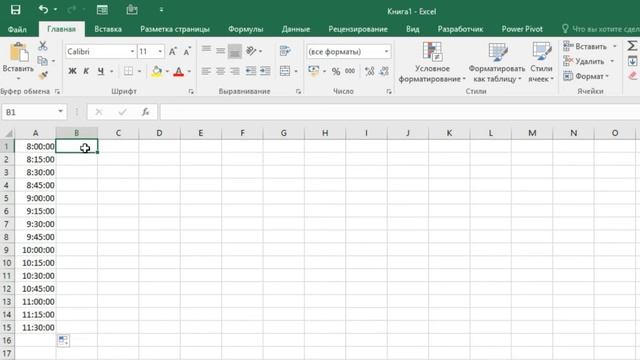
Task: Undo the last action
Action: [x=43, y=9]
